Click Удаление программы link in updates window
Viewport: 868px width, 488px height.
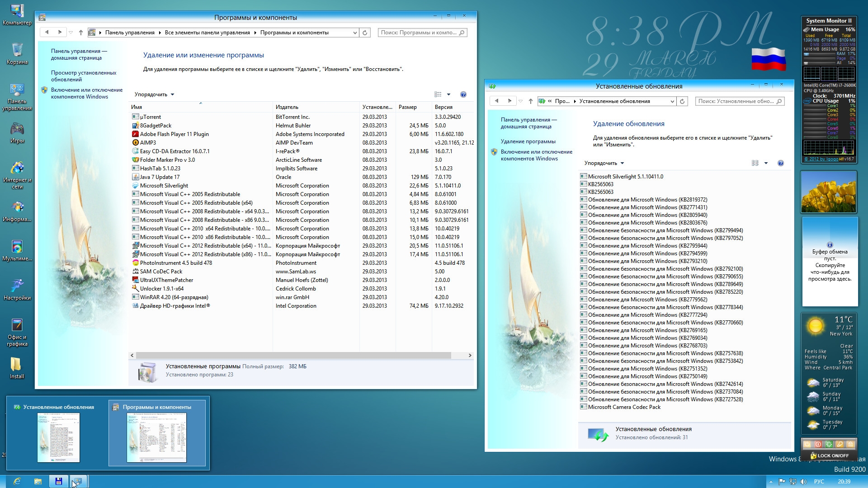click(528, 141)
